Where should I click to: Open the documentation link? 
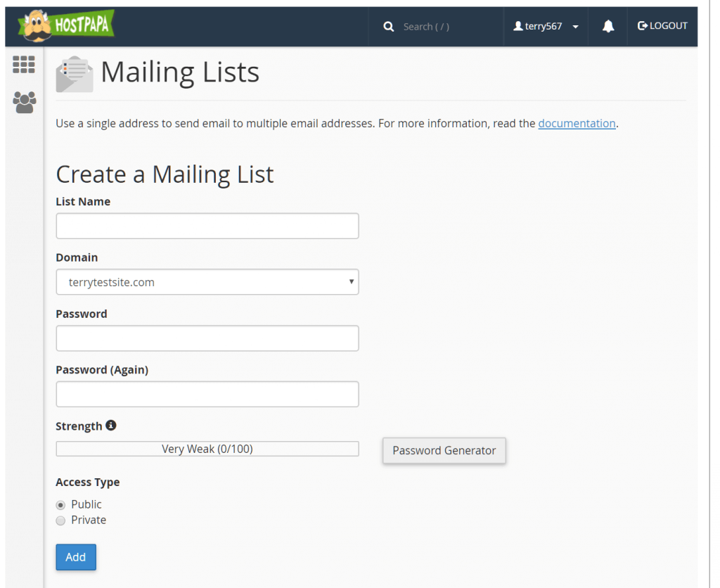coord(577,124)
